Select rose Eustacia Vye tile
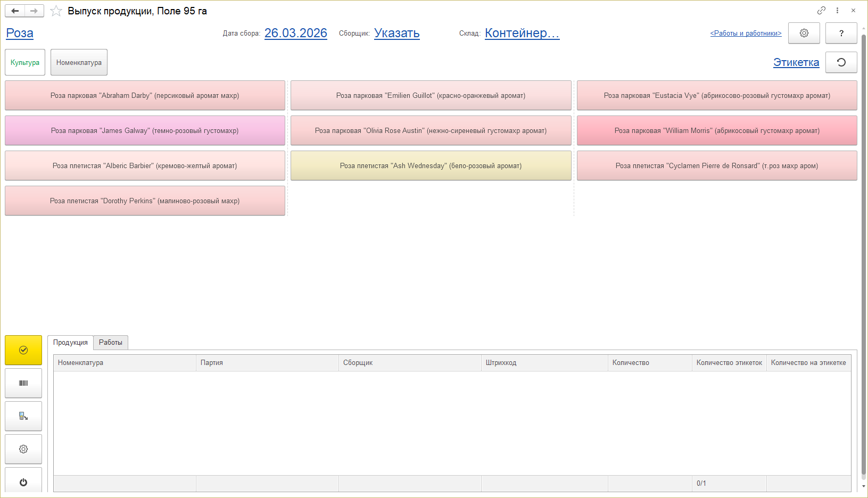Screen dimensions: 868x498 pyautogui.click(x=717, y=95)
